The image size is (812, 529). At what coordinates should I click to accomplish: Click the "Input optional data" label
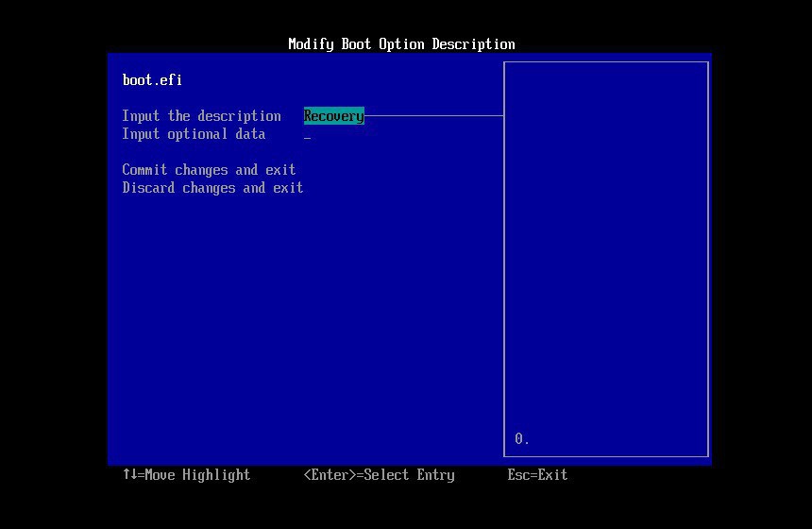click(194, 134)
